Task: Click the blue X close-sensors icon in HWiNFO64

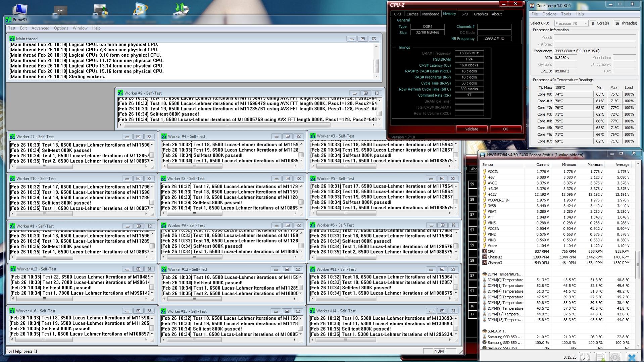Action: tap(631, 357)
